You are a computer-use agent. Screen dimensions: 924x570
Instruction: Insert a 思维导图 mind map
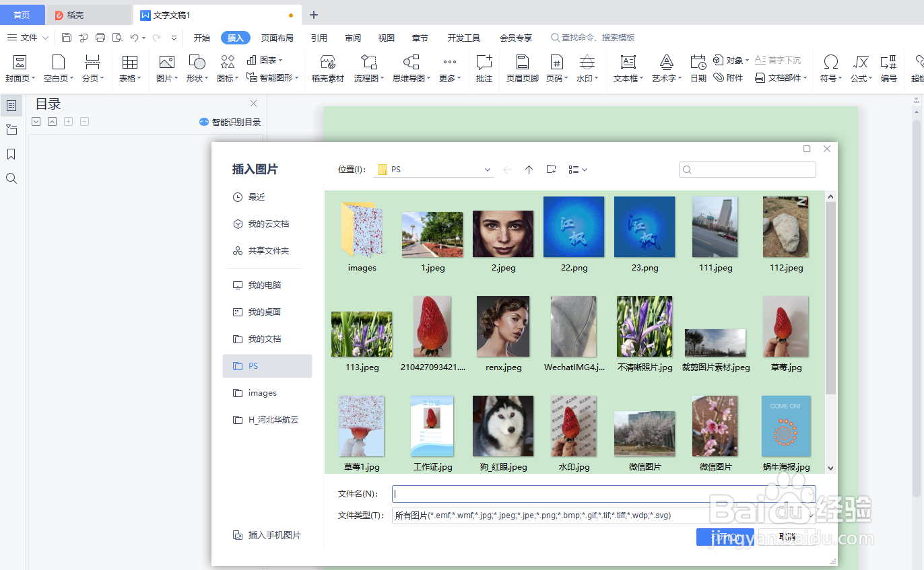coord(411,69)
